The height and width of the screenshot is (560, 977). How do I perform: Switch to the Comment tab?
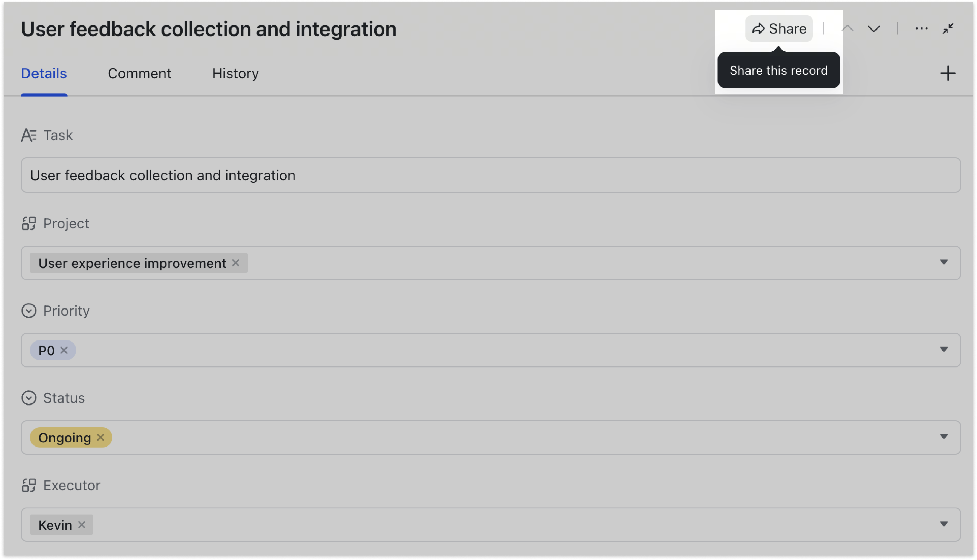[139, 73]
